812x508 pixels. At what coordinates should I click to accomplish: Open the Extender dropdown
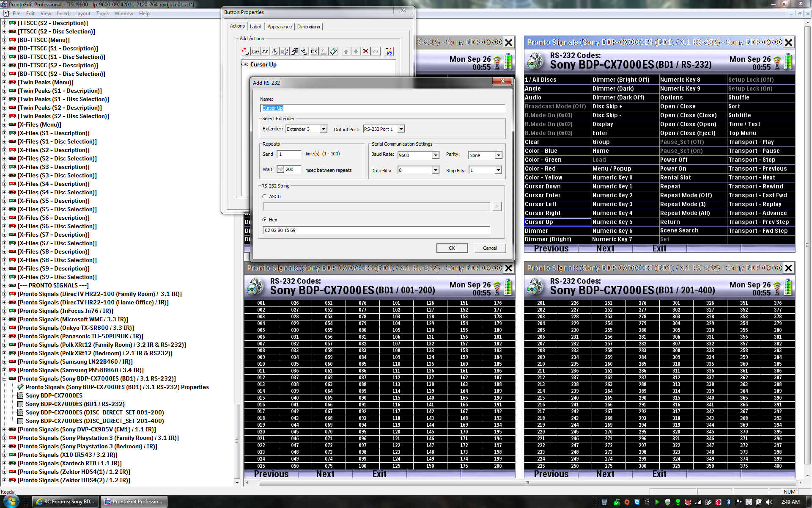coord(324,129)
